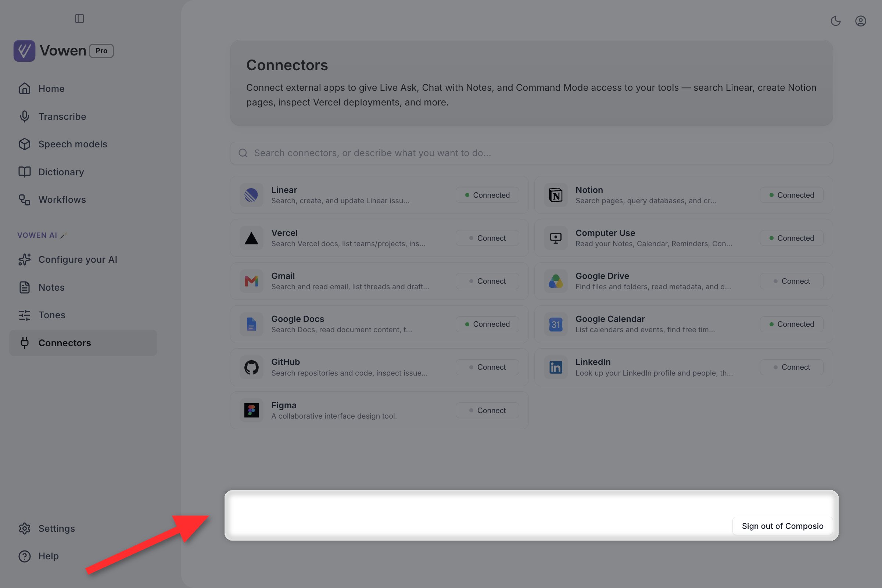This screenshot has height=588, width=882.
Task: Connect the Figma connector
Action: click(x=487, y=410)
